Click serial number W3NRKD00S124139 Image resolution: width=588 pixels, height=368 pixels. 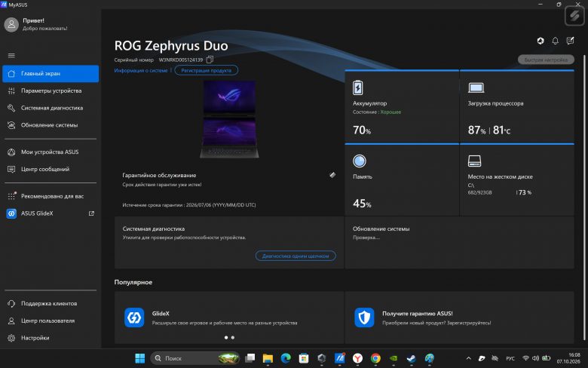pos(181,60)
